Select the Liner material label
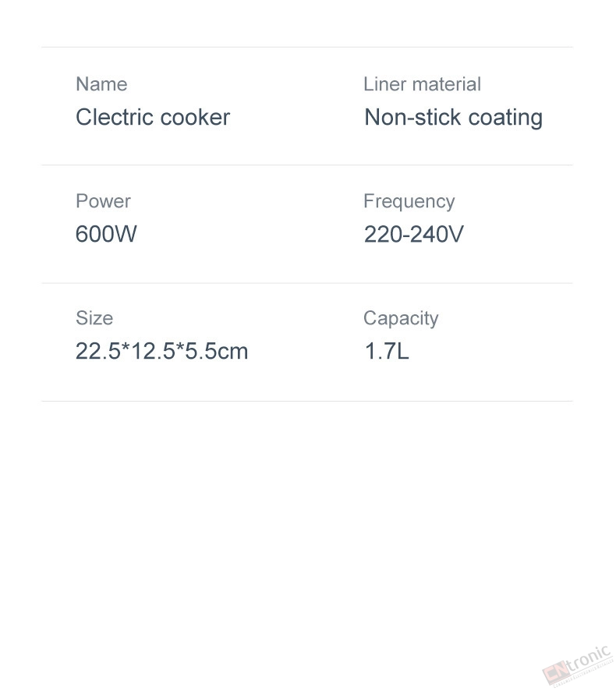 pos(422,84)
